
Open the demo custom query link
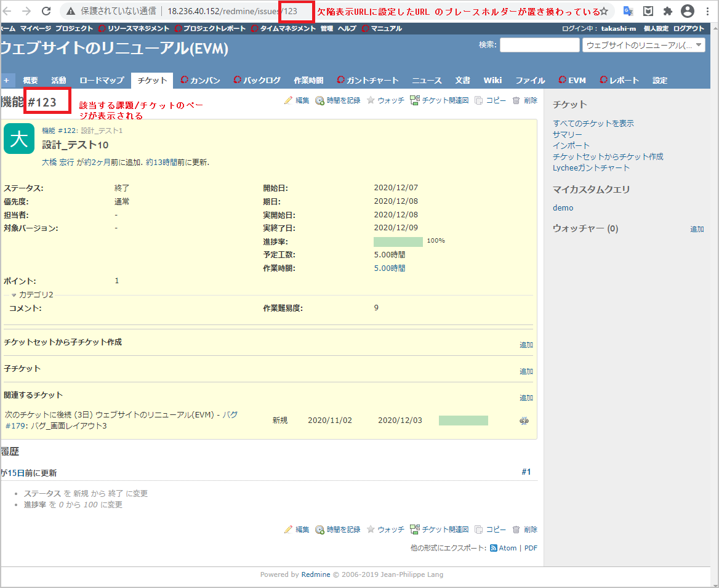(x=563, y=208)
